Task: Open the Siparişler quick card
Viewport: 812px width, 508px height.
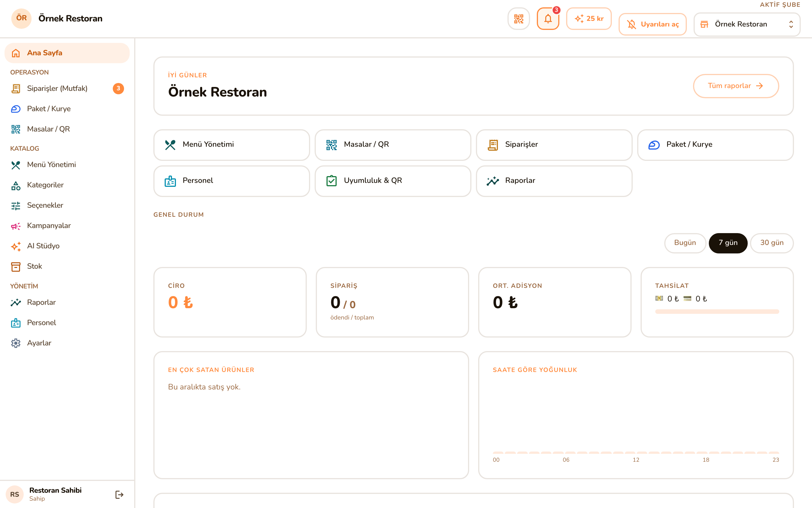Action: (x=554, y=145)
